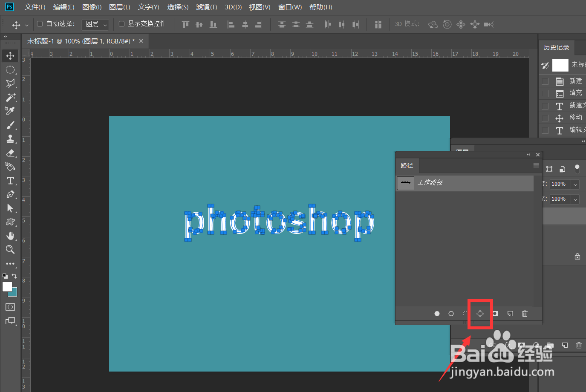The height and width of the screenshot is (392, 586).
Task: Open the Move tool preset picker arrow
Action: (x=27, y=25)
